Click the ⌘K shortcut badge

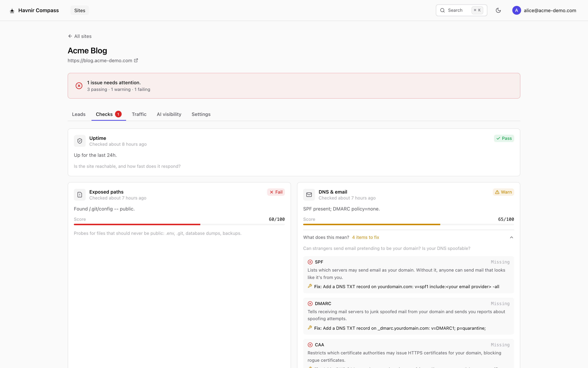click(x=477, y=10)
